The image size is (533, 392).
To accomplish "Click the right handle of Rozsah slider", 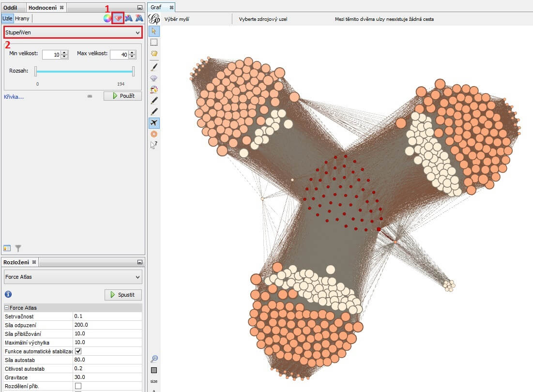I will click(x=133, y=71).
